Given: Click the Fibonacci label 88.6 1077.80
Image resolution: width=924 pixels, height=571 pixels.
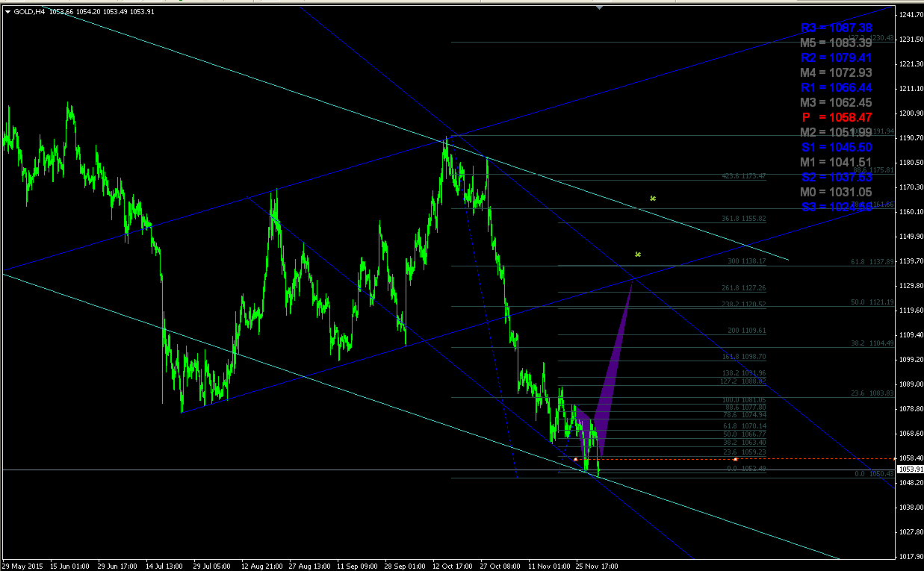Looking at the screenshot, I should pos(745,408).
